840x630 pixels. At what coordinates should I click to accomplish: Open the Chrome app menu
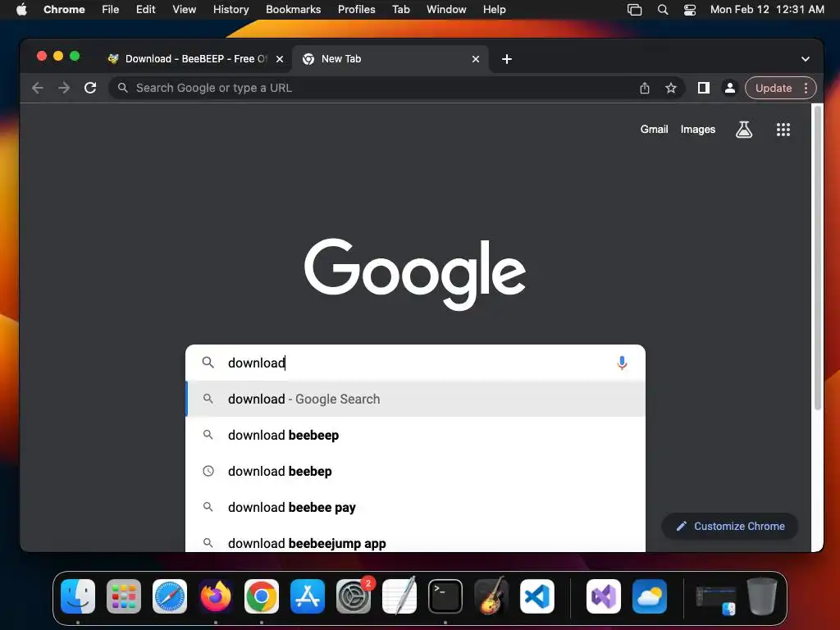[64, 10]
